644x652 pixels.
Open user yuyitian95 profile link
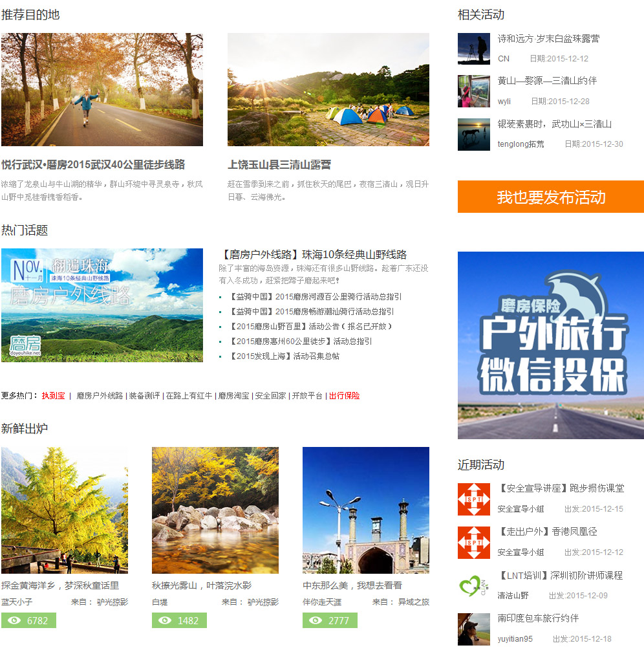(x=515, y=639)
